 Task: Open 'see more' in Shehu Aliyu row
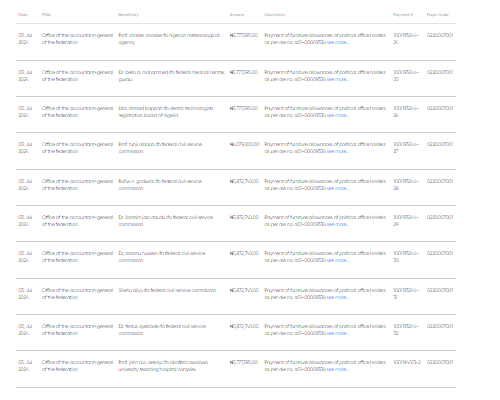coord(338,297)
